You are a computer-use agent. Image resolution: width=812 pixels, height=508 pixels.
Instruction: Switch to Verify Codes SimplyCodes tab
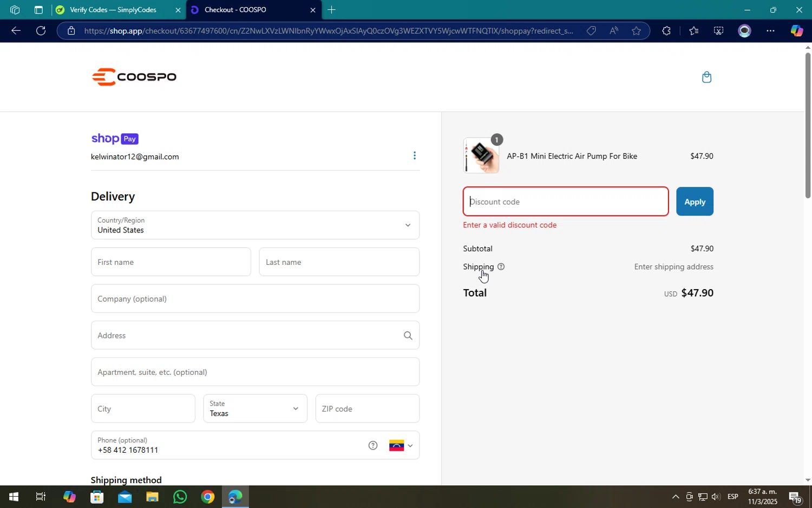pyautogui.click(x=113, y=10)
